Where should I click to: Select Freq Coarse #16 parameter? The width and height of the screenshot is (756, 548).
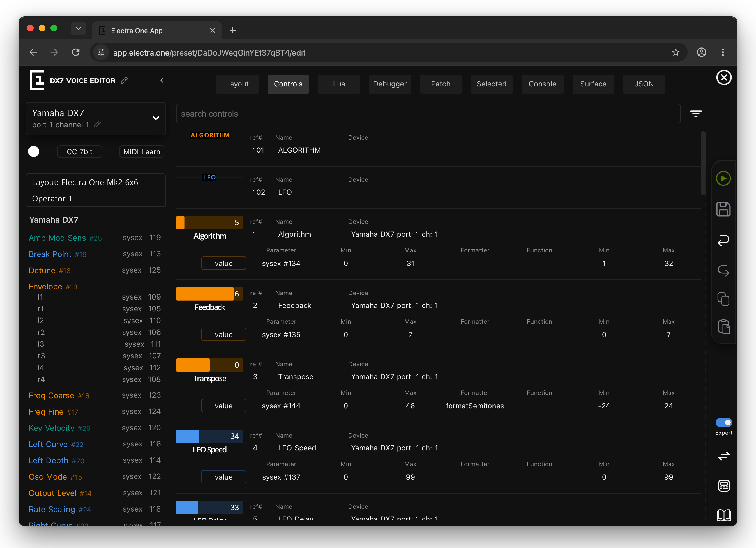pos(59,395)
